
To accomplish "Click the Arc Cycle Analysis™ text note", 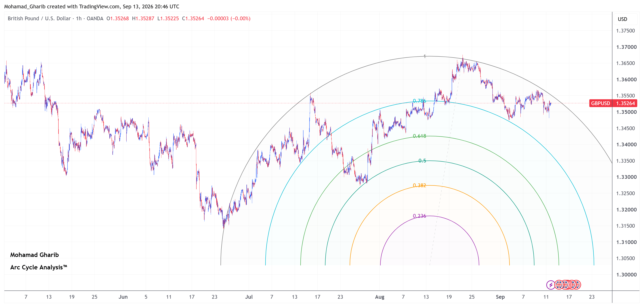I will [x=39, y=267].
